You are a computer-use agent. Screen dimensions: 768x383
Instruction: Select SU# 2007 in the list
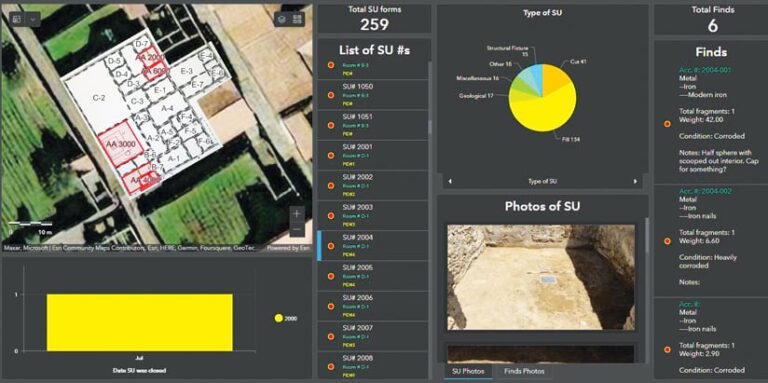pyautogui.click(x=373, y=336)
